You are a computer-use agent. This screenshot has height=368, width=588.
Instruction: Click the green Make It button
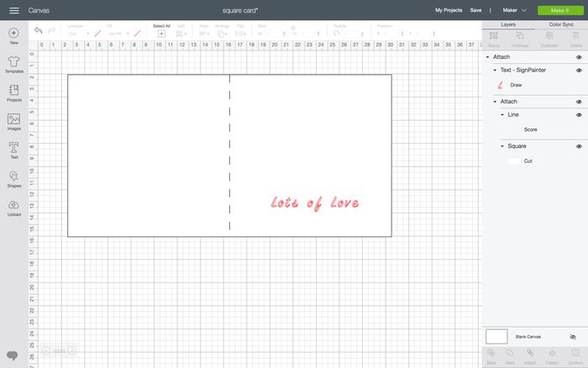559,10
